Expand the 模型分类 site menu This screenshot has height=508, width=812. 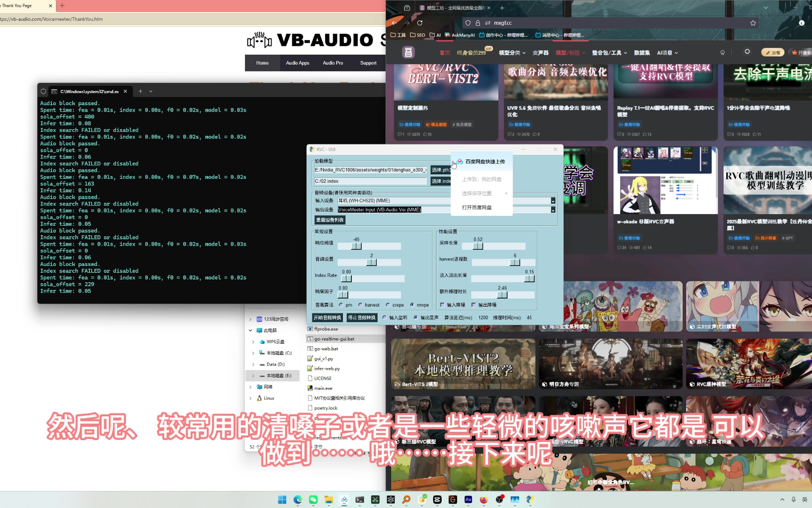click(512, 53)
